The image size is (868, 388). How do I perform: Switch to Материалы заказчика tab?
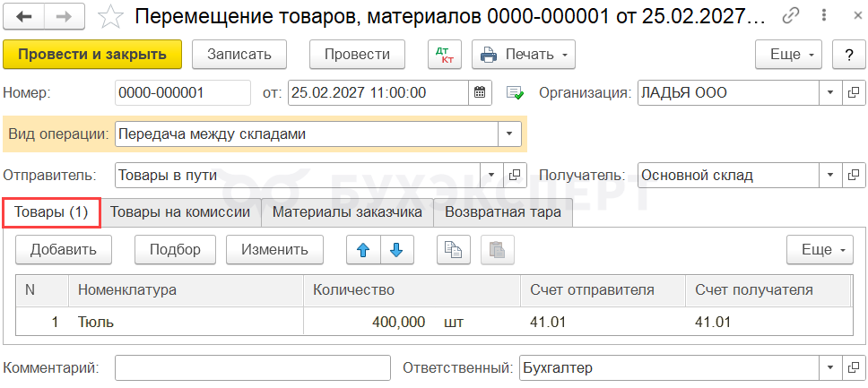(x=348, y=212)
